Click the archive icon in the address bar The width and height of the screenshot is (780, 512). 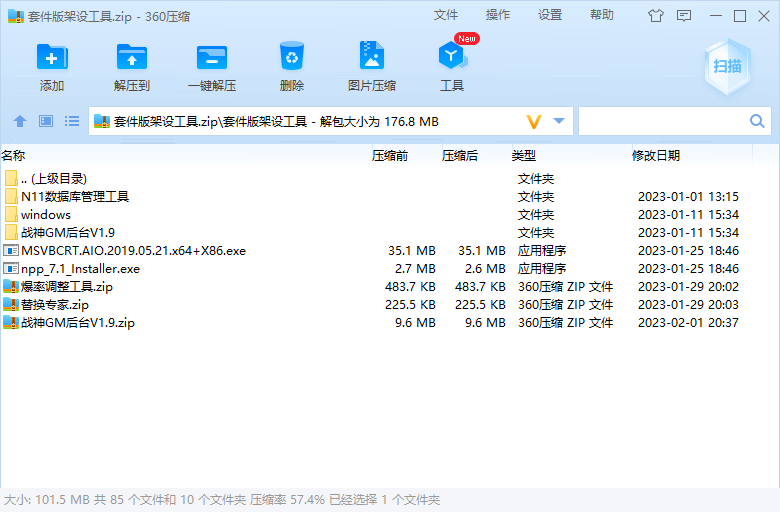point(101,121)
